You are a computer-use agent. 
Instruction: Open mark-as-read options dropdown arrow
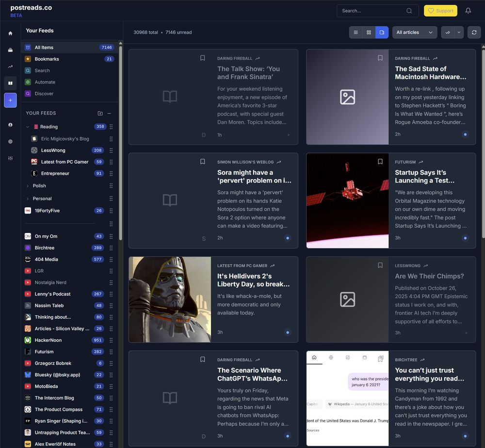click(459, 32)
